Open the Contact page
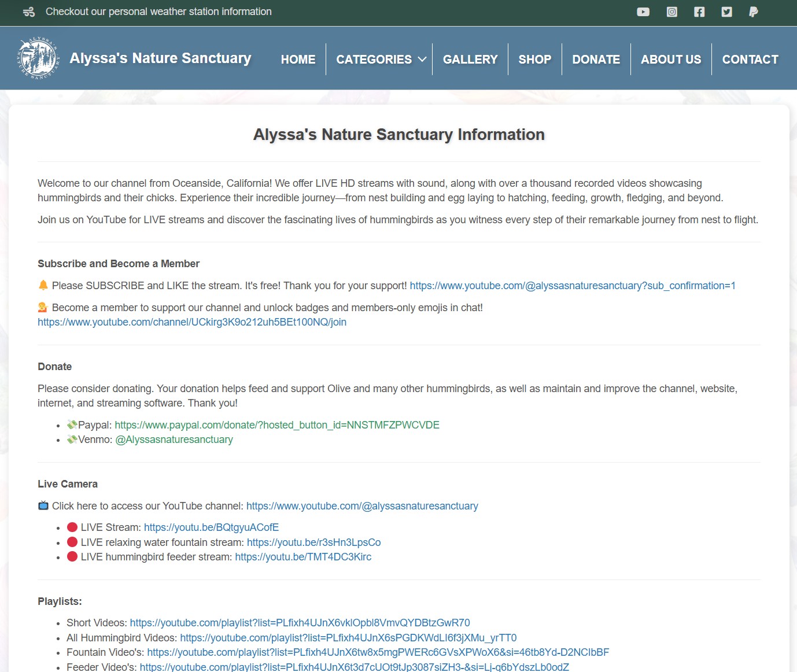This screenshot has height=672, width=797. click(x=750, y=60)
